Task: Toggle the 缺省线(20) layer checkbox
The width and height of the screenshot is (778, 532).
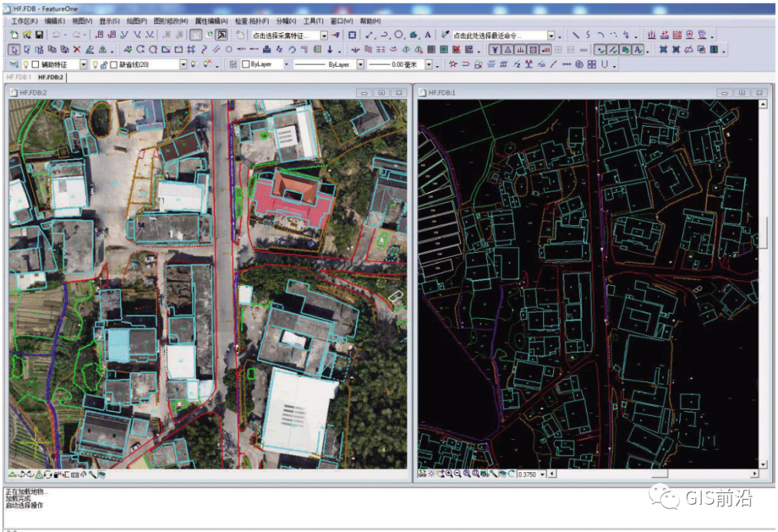Action: point(114,65)
